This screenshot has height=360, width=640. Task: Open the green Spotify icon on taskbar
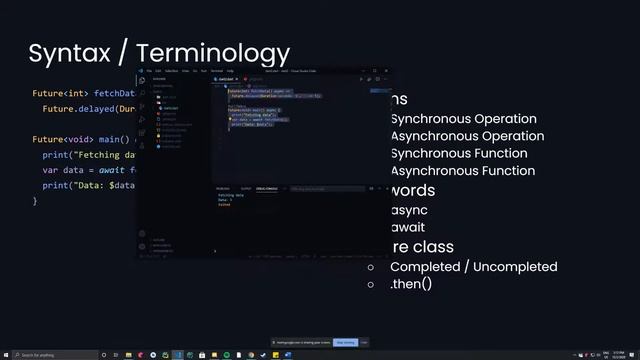tap(227, 355)
